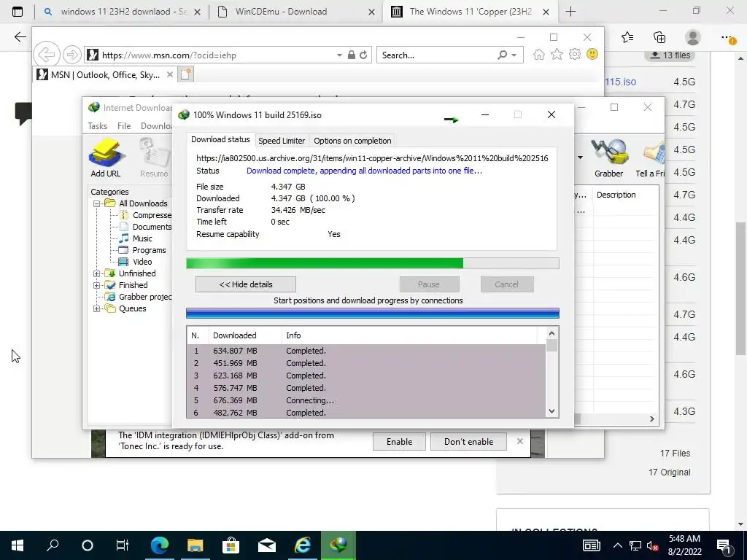Open the notification center icon

tap(724, 545)
